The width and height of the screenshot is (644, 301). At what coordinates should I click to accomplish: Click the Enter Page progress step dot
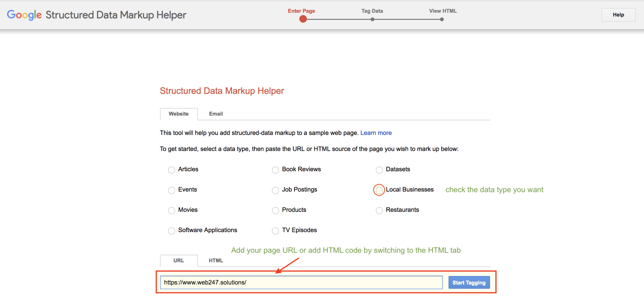303,19
